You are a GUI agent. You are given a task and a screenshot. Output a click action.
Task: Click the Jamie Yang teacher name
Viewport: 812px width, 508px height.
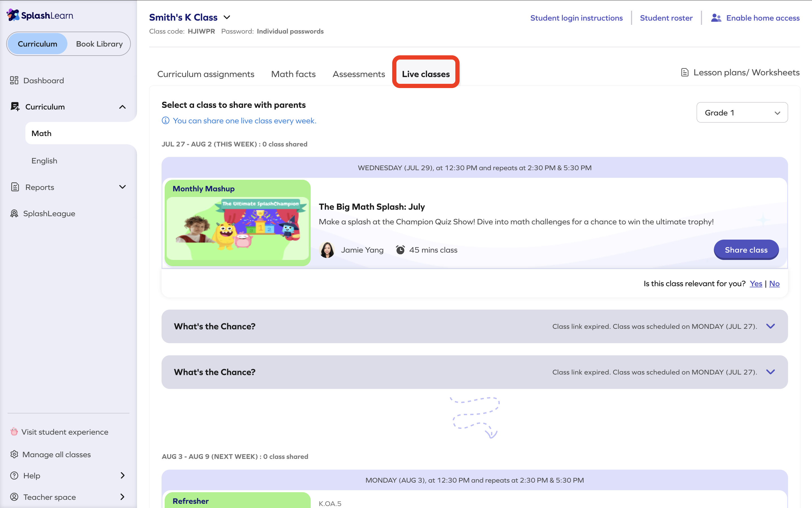coord(362,250)
